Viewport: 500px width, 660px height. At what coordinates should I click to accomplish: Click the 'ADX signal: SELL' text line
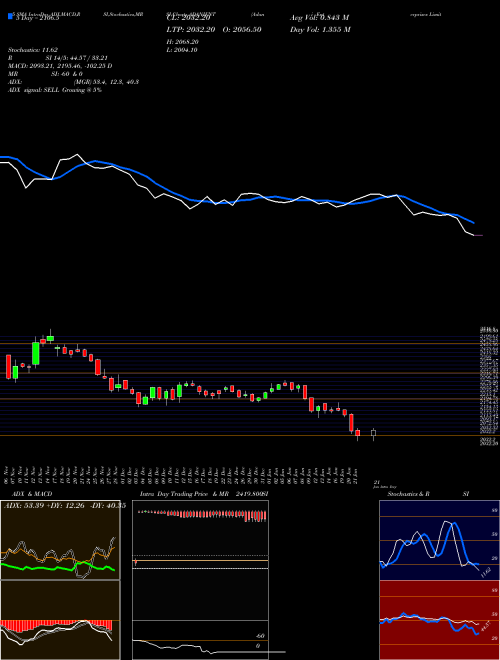pos(55,90)
